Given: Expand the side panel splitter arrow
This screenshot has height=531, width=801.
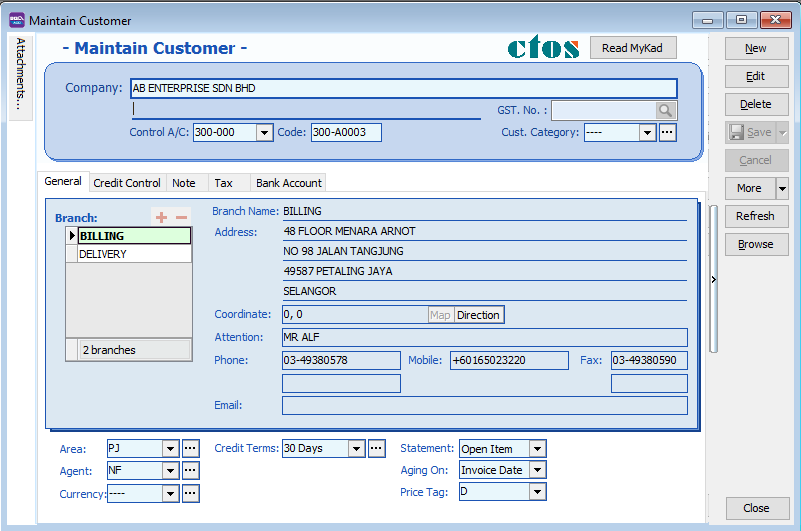Looking at the screenshot, I should coord(713,280).
